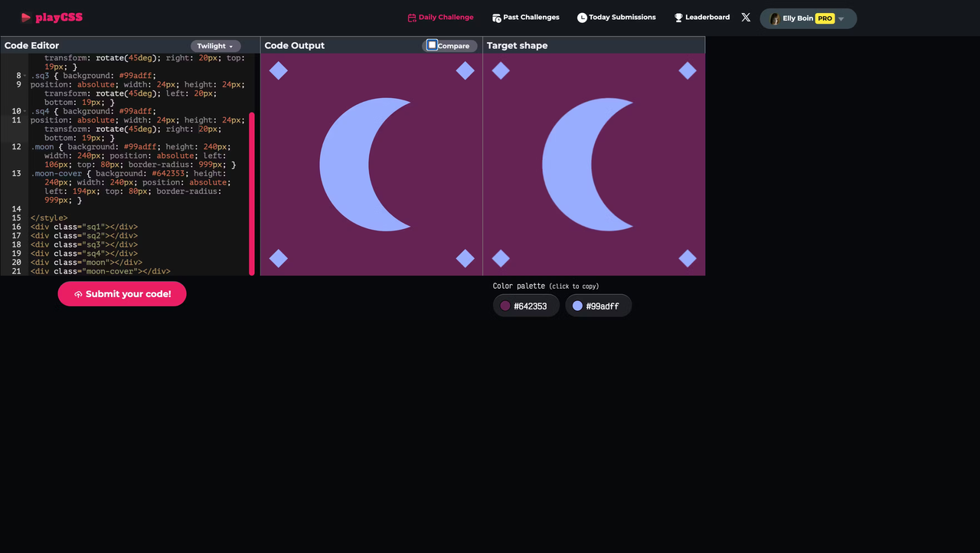Collapse line 8 in the code editor
The height and width of the screenshot is (553, 980).
24,76
